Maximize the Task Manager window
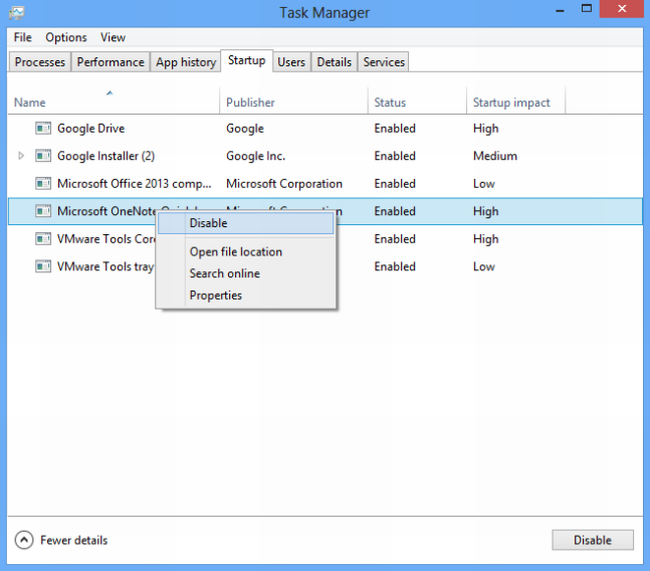 [x=587, y=9]
